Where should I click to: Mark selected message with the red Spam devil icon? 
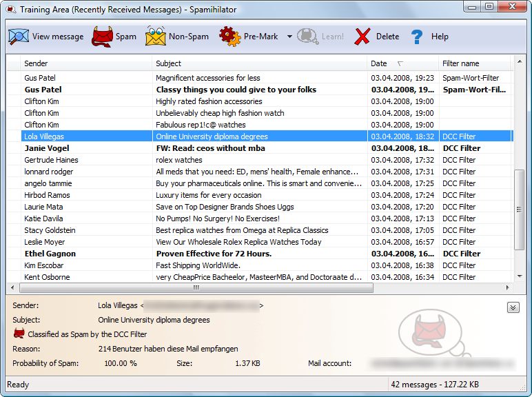coord(102,37)
